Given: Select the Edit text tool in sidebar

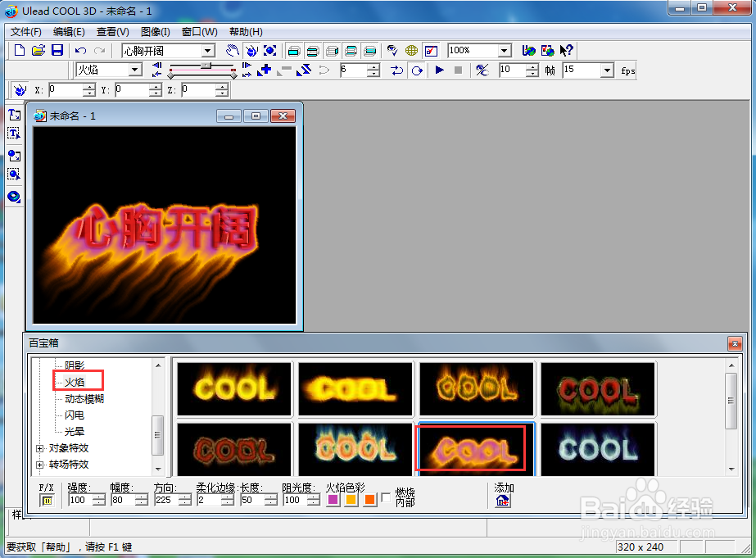Looking at the screenshot, I should (x=14, y=134).
